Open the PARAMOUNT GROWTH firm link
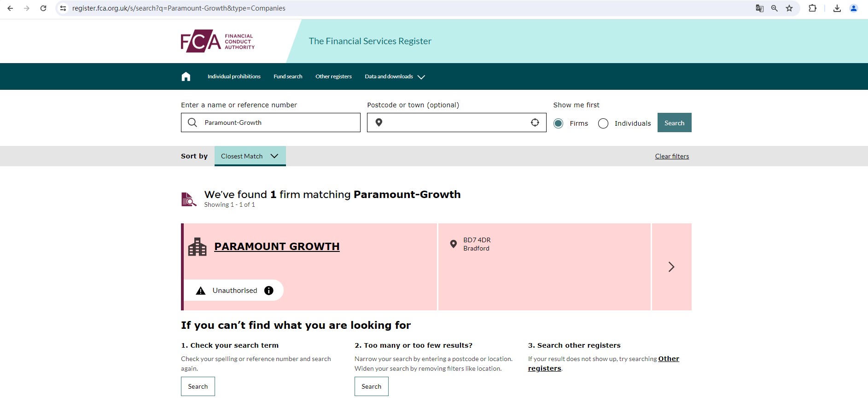 [x=277, y=247]
